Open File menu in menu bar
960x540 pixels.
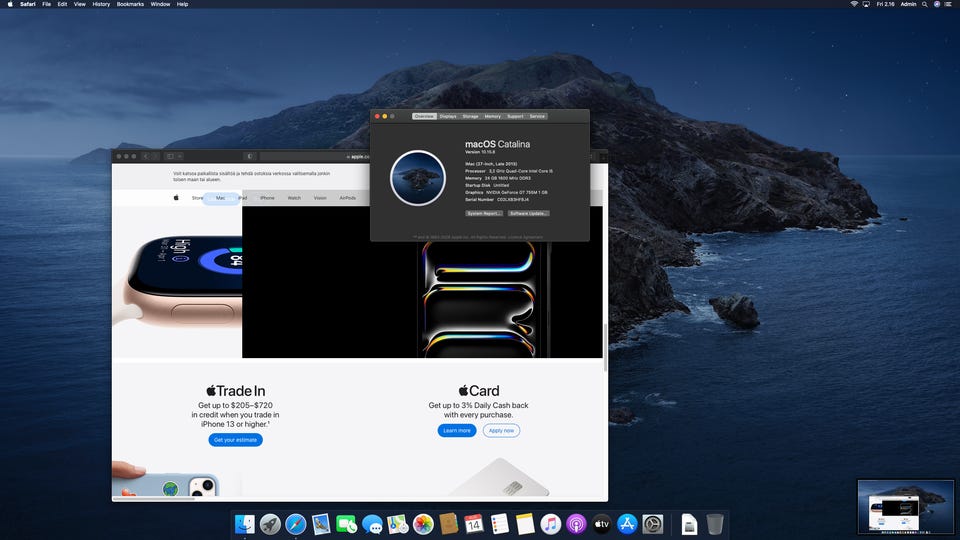pyautogui.click(x=47, y=4)
